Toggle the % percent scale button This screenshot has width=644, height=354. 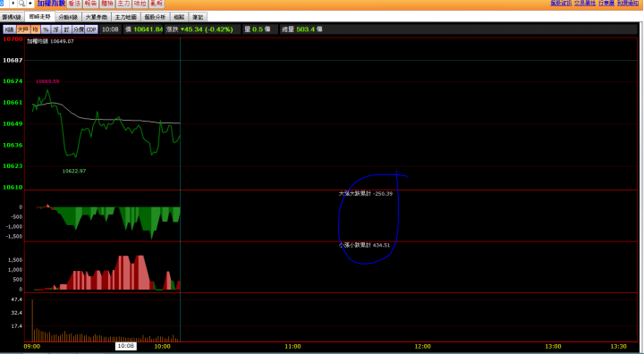(46, 29)
